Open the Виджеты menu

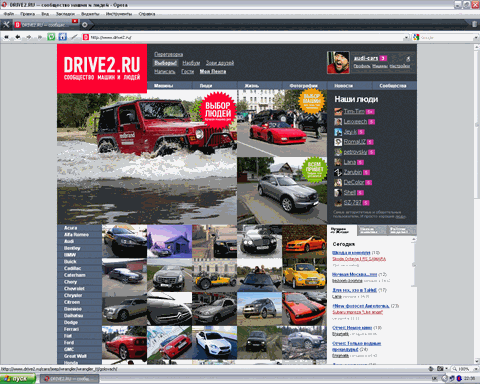point(90,14)
